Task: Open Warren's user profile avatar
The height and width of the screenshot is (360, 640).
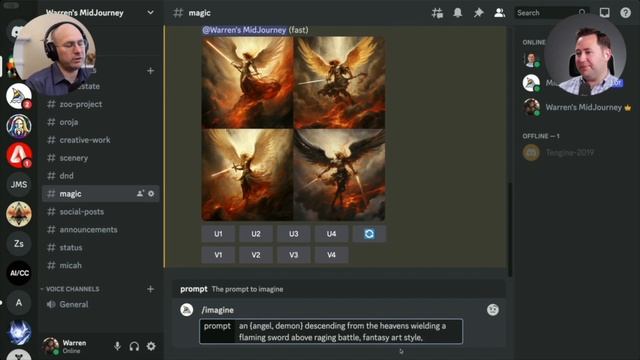Action: tap(51, 346)
